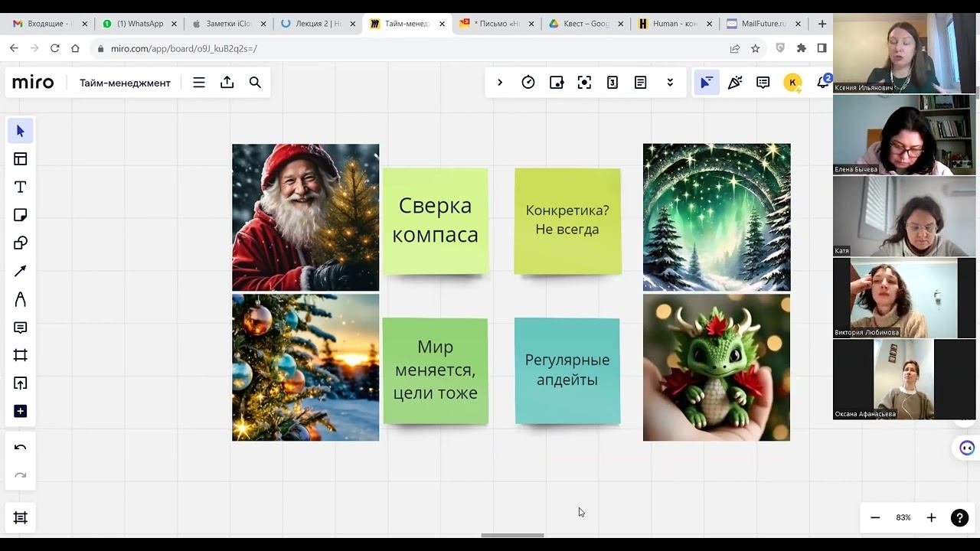Click the user avatar K
This screenshot has height=551, width=980.
pos(792,83)
